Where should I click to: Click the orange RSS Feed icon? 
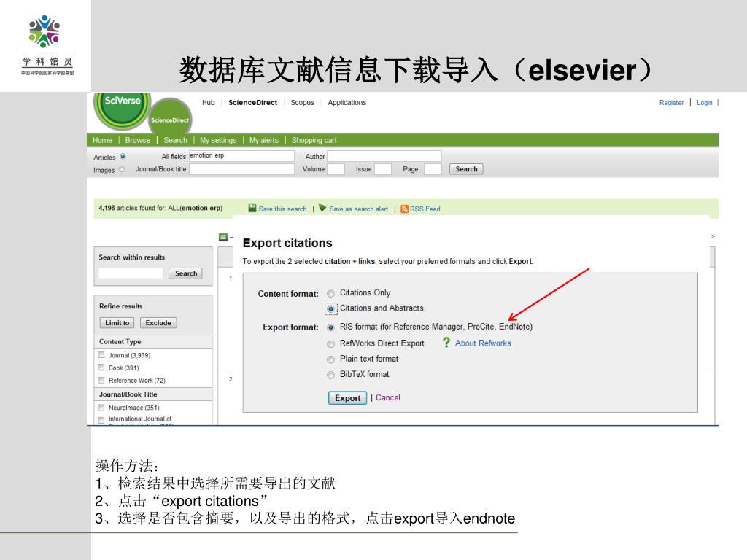pos(404,209)
